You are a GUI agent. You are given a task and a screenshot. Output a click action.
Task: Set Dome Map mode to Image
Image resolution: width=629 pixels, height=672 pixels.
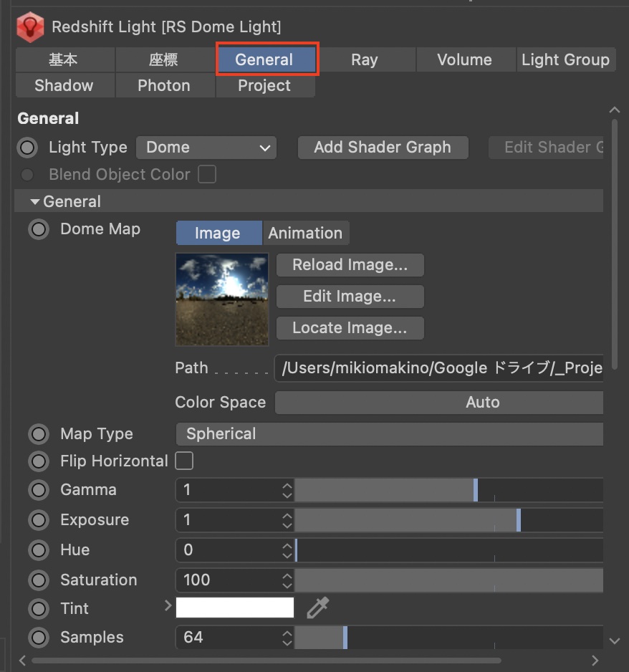click(217, 233)
